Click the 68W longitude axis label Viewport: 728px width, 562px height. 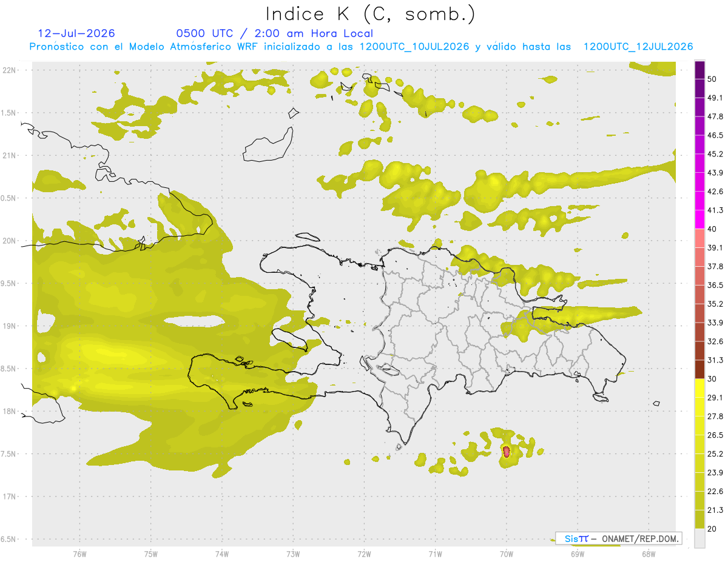click(x=649, y=554)
